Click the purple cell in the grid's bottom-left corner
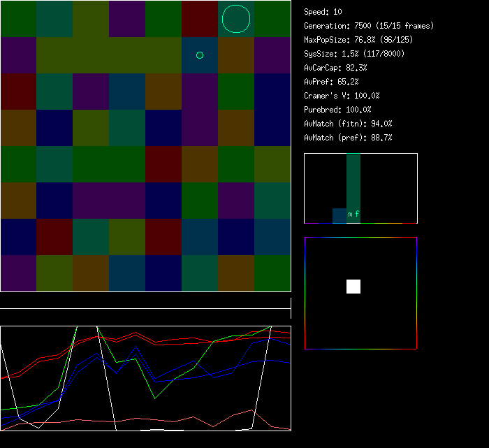This screenshot has width=489, height=448. [18, 273]
